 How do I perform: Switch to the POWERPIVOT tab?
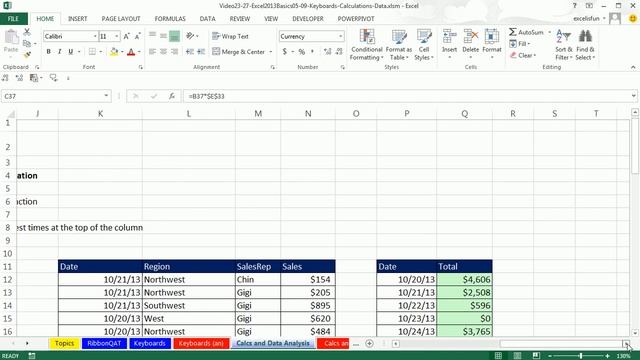coord(356,19)
